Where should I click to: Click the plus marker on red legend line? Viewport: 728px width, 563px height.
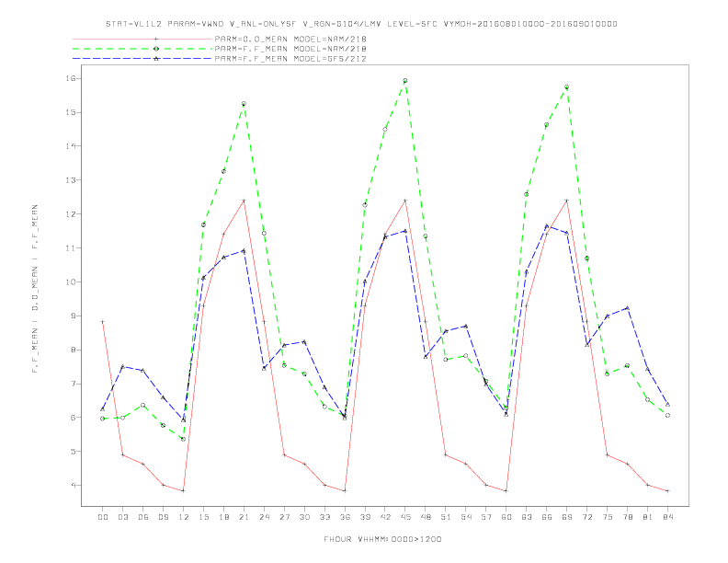(156, 39)
